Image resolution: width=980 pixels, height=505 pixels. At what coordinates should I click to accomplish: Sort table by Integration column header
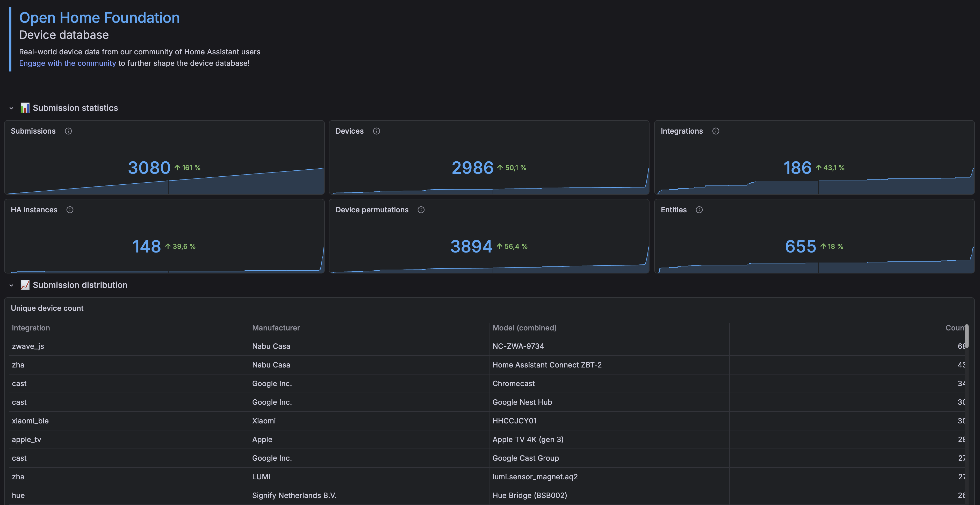[31, 328]
